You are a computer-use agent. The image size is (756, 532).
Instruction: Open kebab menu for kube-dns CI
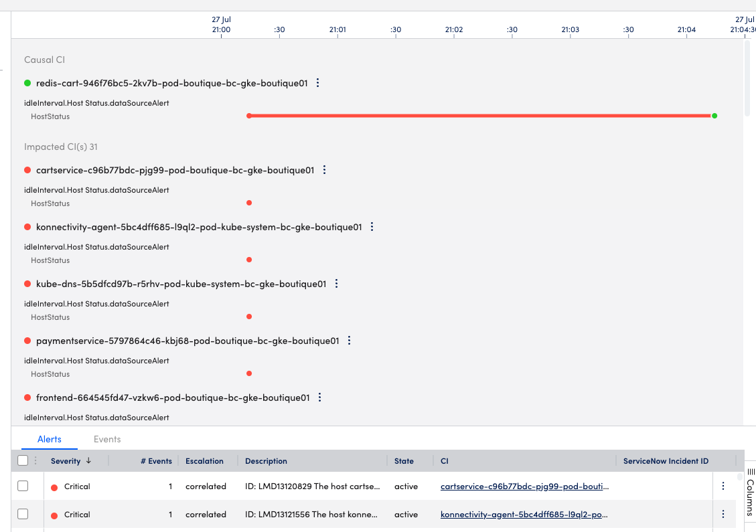[337, 283]
